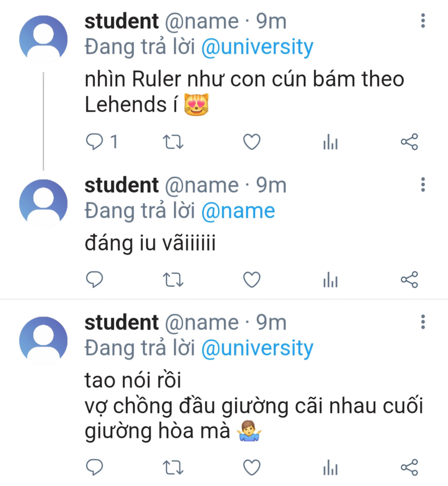Screen dimensions: 448x486
Task: Open more options for Ruler tweet
Action: (x=423, y=21)
